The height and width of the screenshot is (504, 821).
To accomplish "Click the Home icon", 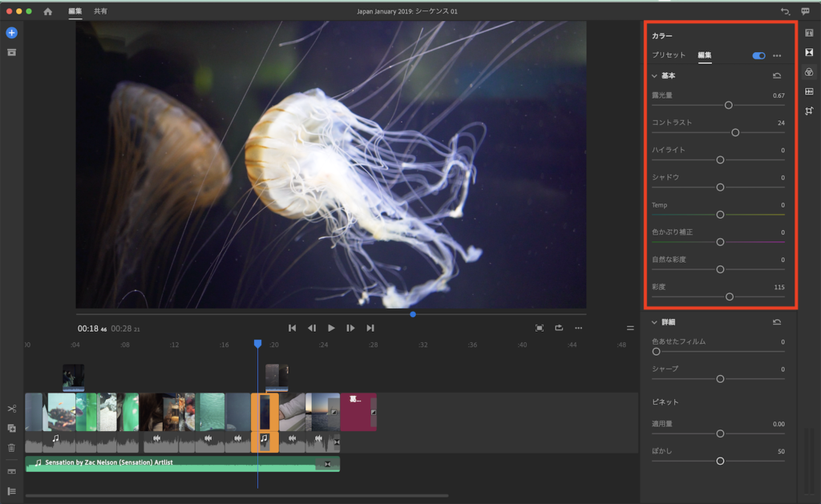I will point(48,12).
